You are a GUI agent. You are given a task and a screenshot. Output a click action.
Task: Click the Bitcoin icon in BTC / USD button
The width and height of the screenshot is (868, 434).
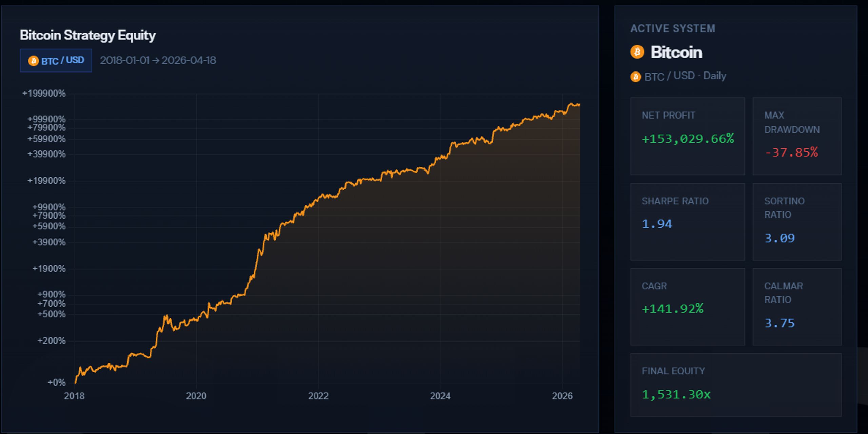click(33, 61)
